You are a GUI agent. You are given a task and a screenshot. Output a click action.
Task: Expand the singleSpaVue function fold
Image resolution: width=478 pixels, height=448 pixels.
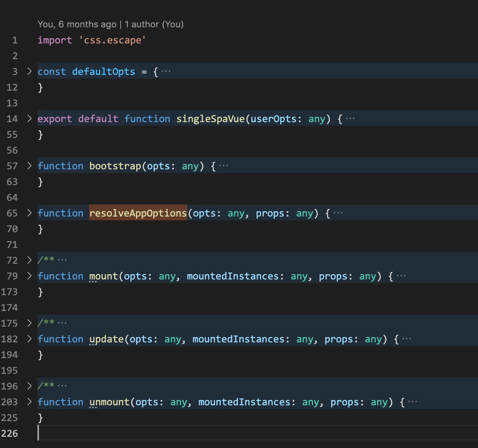(30, 118)
